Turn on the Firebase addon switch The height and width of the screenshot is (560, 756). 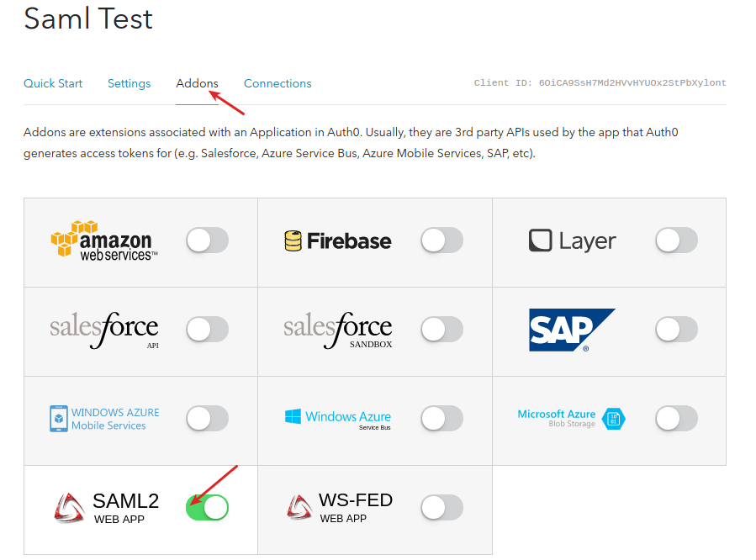tap(442, 240)
